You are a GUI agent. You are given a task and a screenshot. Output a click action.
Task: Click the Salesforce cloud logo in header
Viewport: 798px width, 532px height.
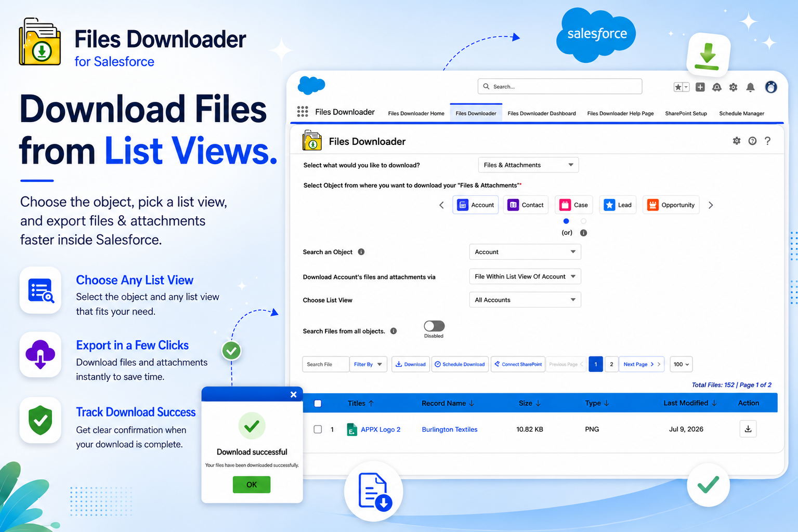[x=311, y=85]
